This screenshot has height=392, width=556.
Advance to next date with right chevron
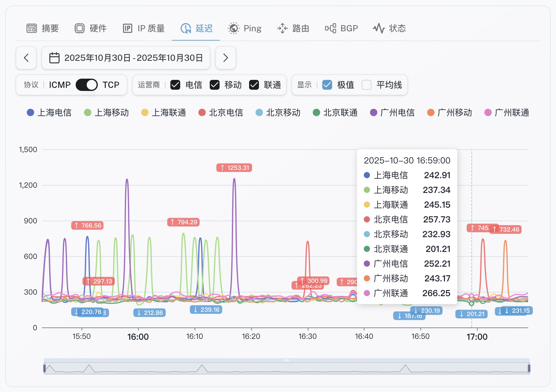tap(225, 58)
